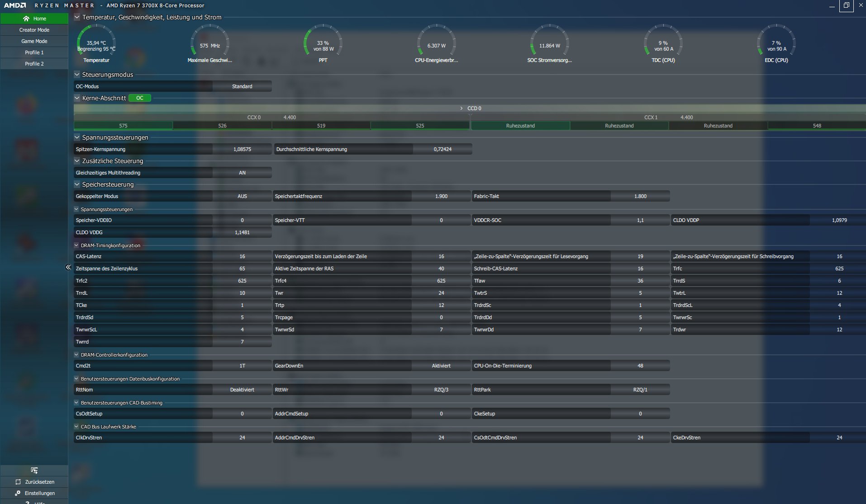Image resolution: width=866 pixels, height=504 pixels.
Task: Click the green OC badge beside Kerne-Abschnitt
Action: click(140, 98)
